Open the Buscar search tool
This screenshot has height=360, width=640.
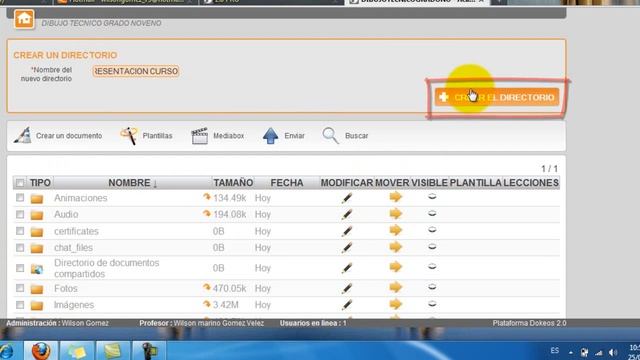tap(345, 136)
